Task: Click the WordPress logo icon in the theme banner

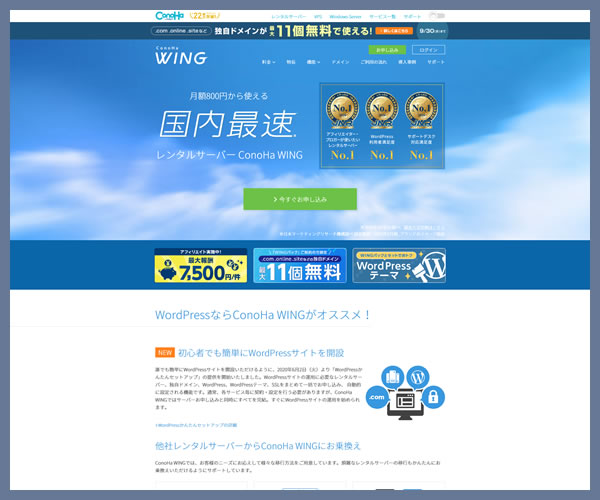Action: [434, 265]
